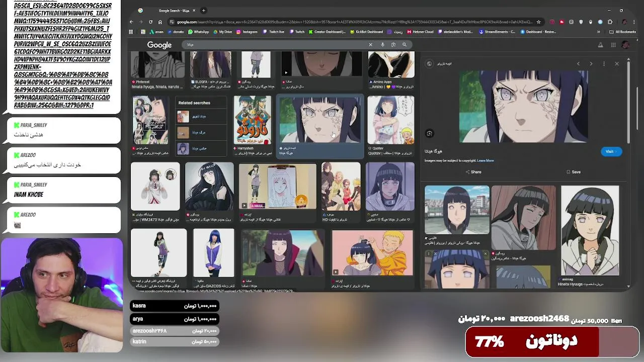Open selected angry Hinata Byakugan result thumbnail
This screenshot has width=644, height=362.
pyautogui.click(x=319, y=121)
